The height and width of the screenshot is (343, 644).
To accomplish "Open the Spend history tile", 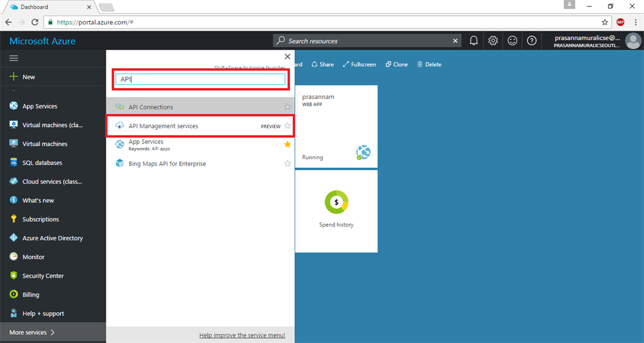I will coord(336,211).
